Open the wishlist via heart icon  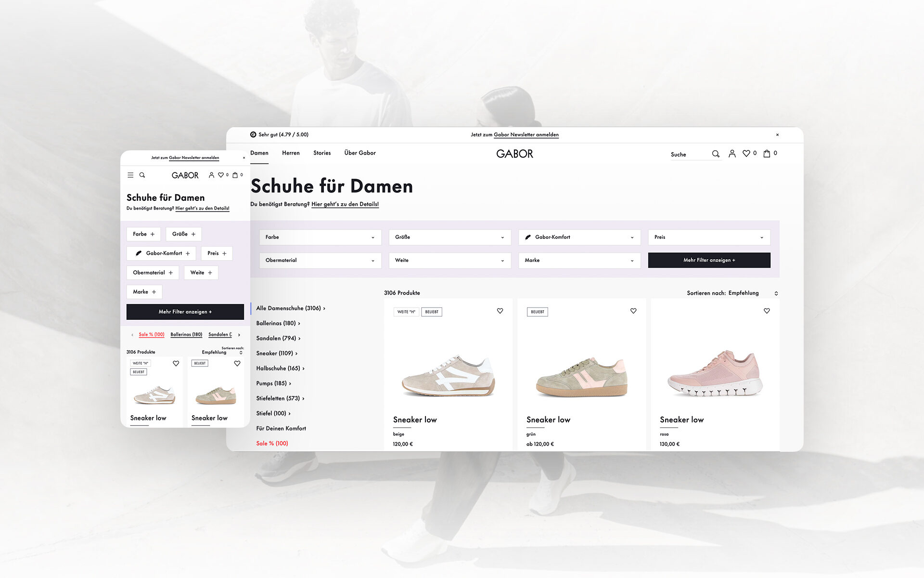[747, 153]
